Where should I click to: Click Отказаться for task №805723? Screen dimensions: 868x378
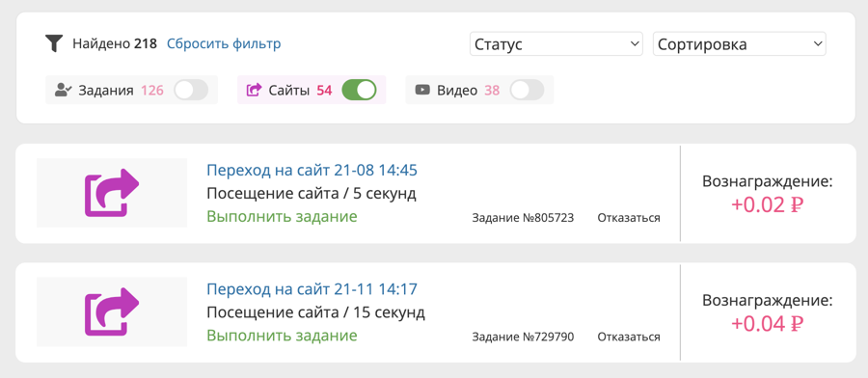point(629,218)
